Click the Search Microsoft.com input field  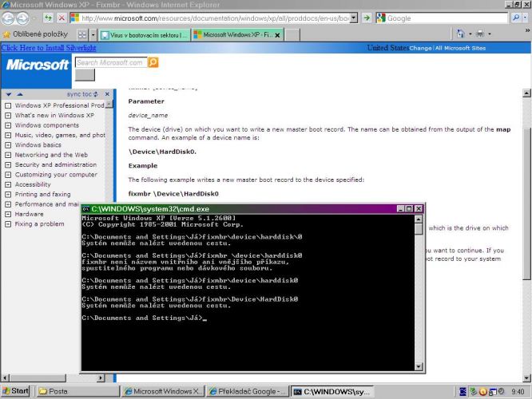coord(111,62)
